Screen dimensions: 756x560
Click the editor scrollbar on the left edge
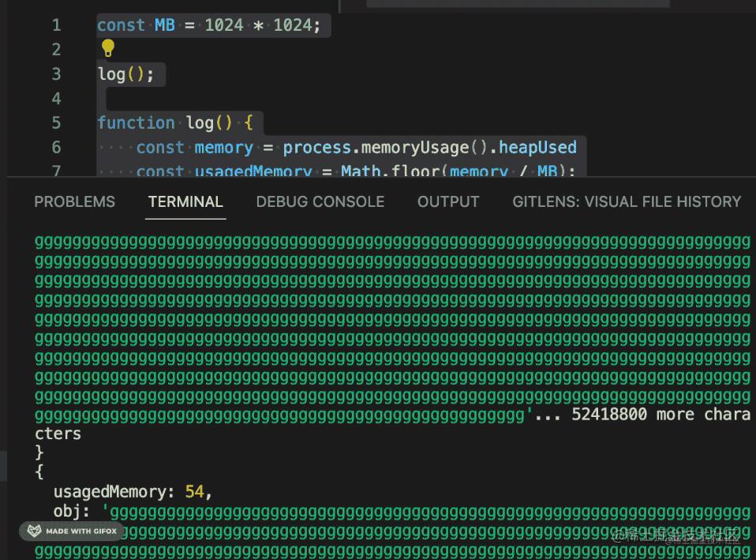pyautogui.click(x=3, y=466)
